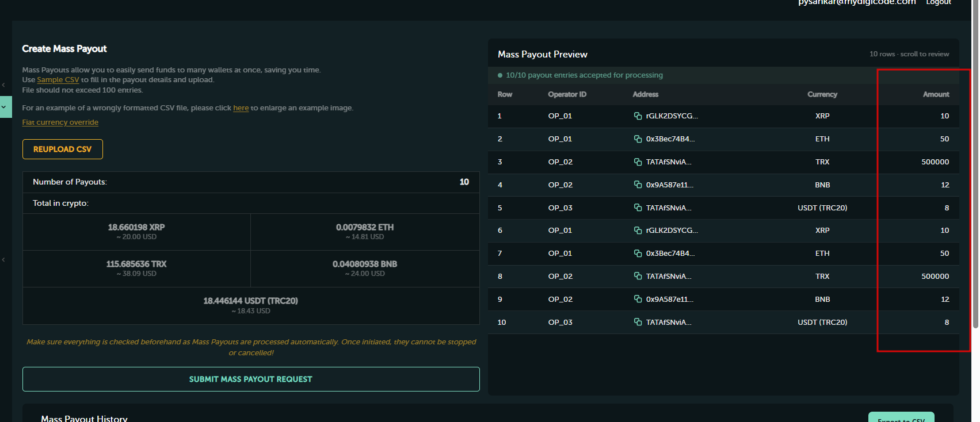The width and height of the screenshot is (980, 422).
Task: Click the REUPLOAD CSV button
Action: (x=63, y=149)
